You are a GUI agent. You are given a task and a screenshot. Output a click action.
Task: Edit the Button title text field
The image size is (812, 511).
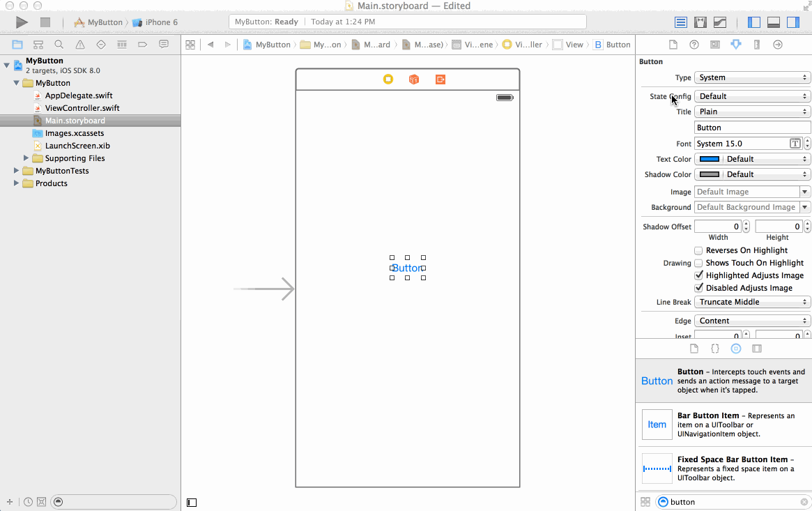point(753,128)
